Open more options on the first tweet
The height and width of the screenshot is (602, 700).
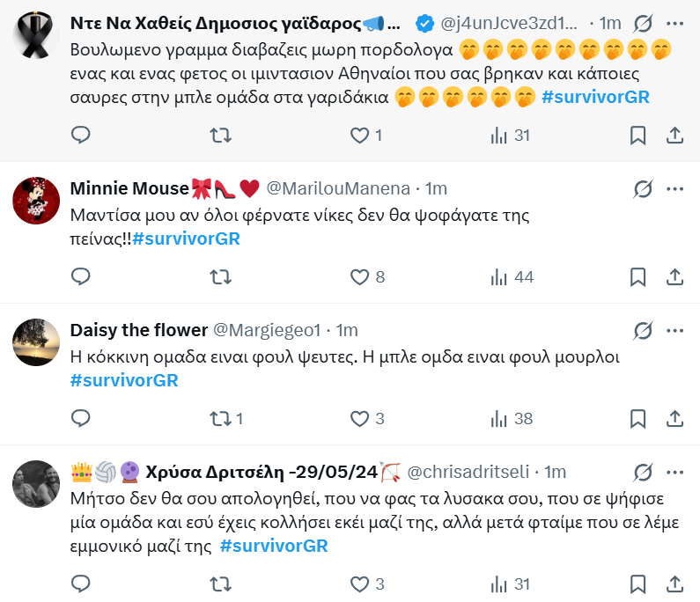(674, 22)
